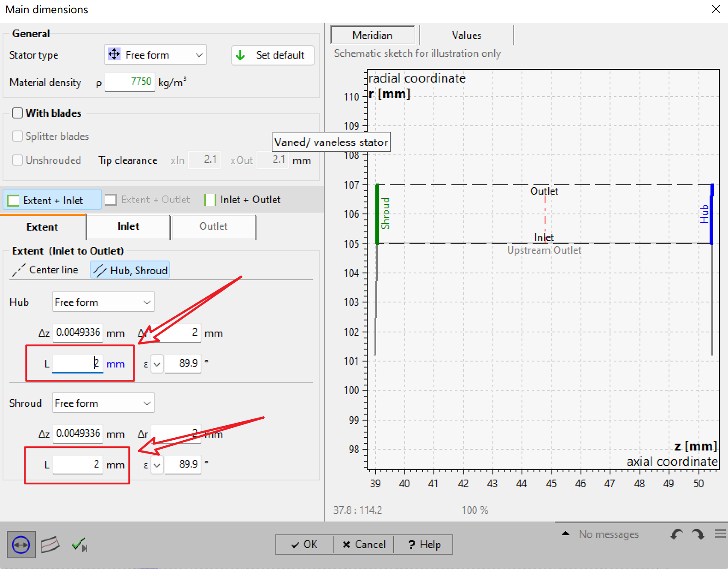
Task: Click the meridional contour icon in bottom toolbar
Action: click(x=50, y=545)
